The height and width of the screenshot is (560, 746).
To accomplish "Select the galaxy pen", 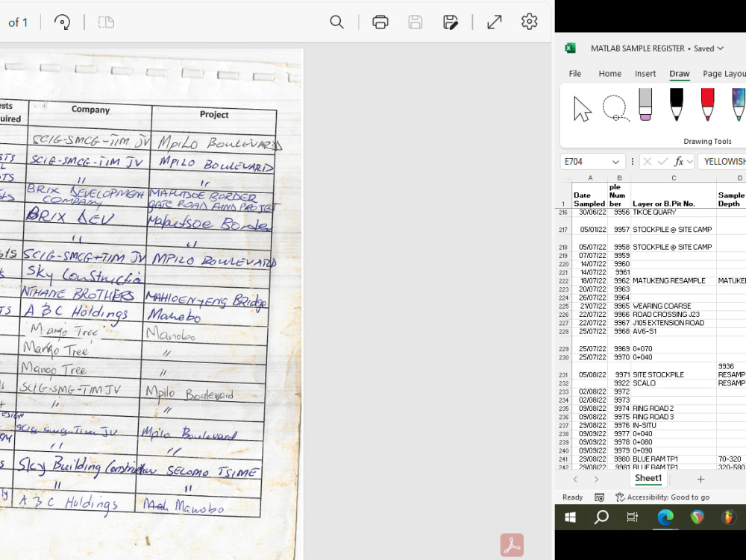I will (x=739, y=104).
